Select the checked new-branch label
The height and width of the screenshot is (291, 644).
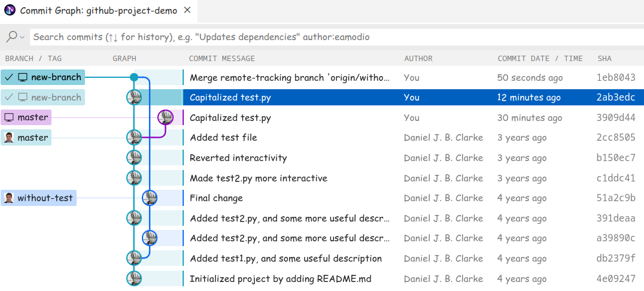[x=42, y=77]
